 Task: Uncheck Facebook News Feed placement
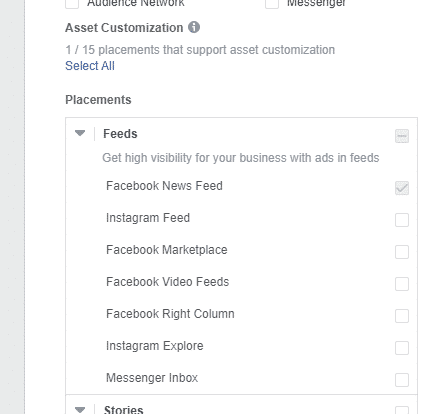[x=402, y=188]
